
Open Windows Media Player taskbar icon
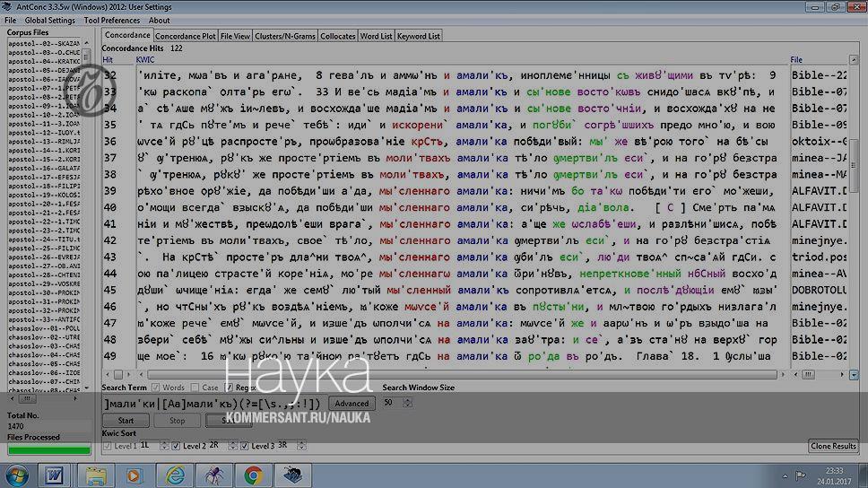tap(134, 474)
